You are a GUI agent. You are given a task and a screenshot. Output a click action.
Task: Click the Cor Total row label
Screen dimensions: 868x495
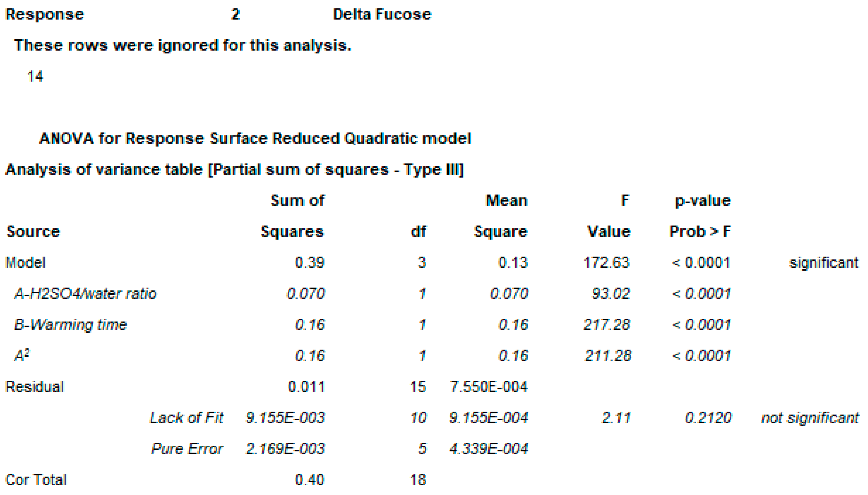point(36,480)
